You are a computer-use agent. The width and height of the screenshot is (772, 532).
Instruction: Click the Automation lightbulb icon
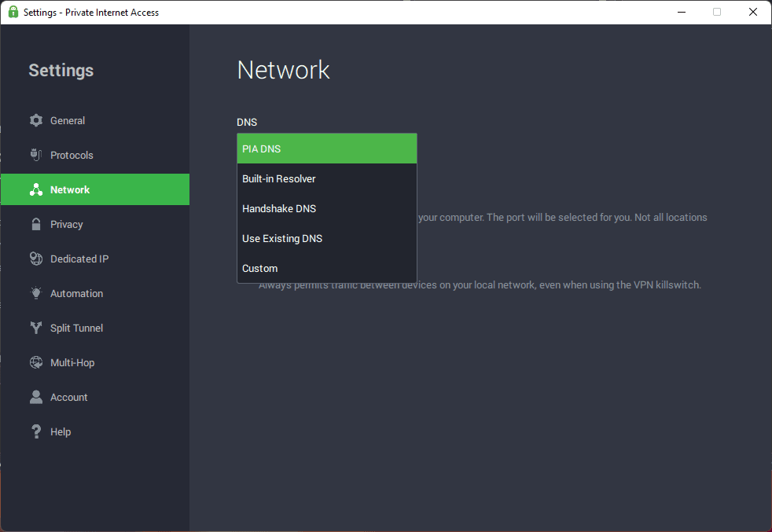tap(36, 293)
